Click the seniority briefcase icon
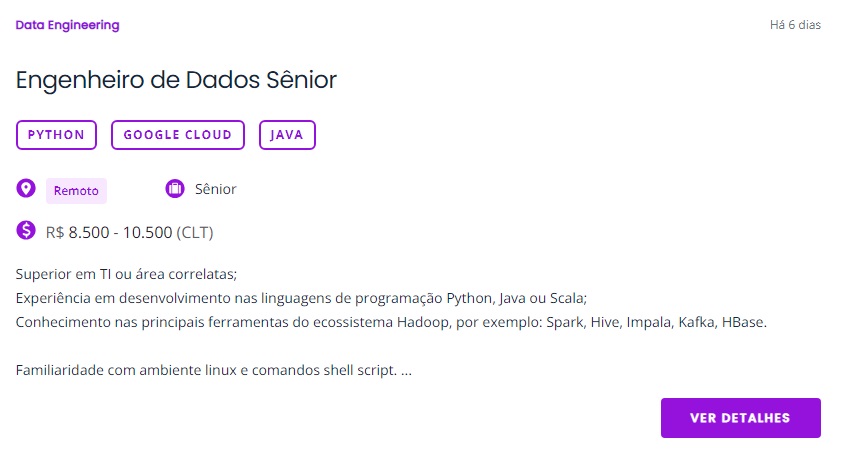This screenshot has height=455, width=852. pos(174,189)
